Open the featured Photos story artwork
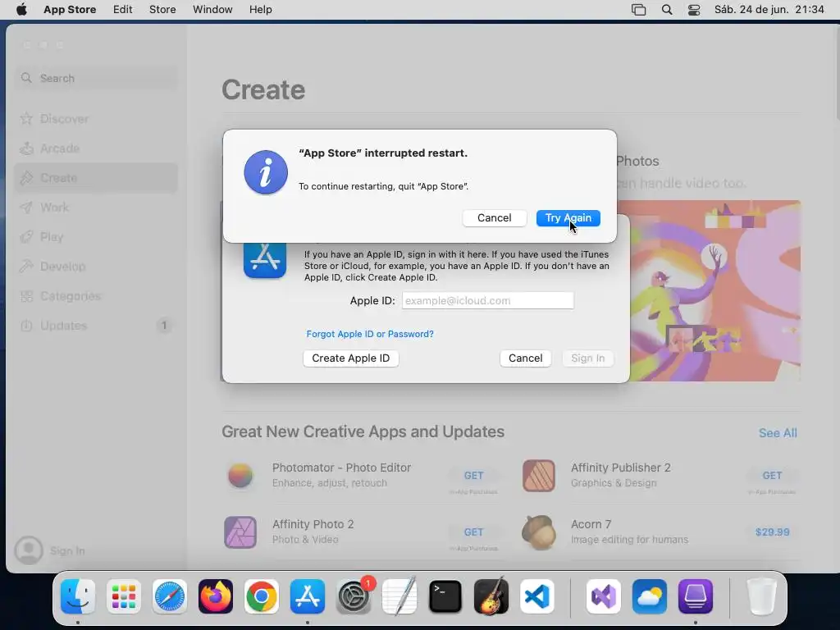 tap(715, 291)
